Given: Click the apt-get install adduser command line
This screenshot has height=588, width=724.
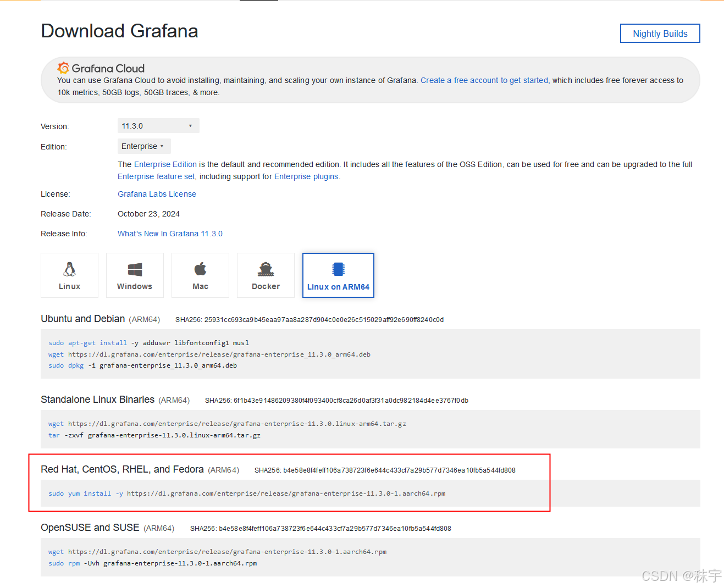Looking at the screenshot, I should [148, 343].
